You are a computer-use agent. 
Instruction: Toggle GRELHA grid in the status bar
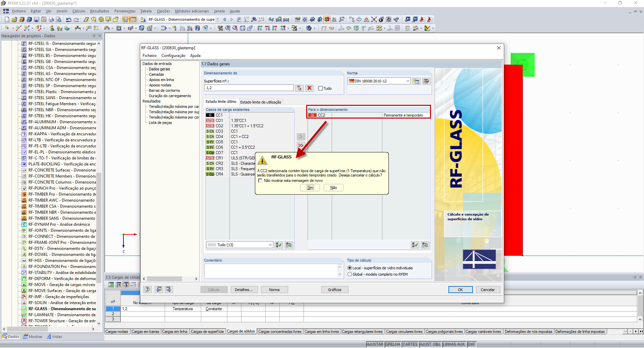pyautogui.click(x=393, y=344)
